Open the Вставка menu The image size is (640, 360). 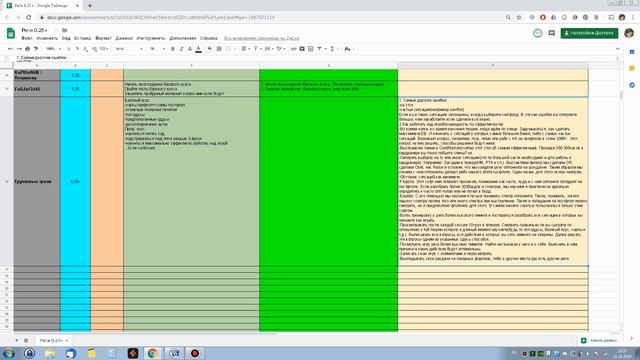click(82, 38)
